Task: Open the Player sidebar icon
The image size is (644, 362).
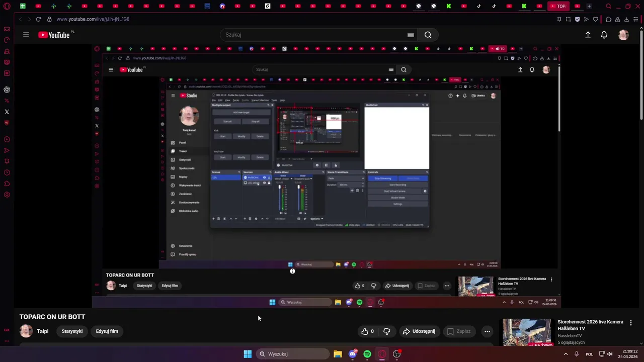Action: [7, 139]
